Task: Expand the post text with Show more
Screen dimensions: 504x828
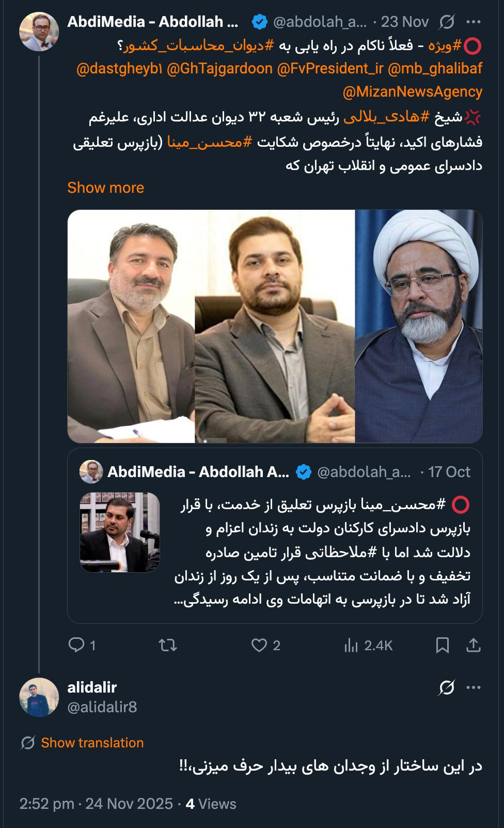Action: (105, 188)
